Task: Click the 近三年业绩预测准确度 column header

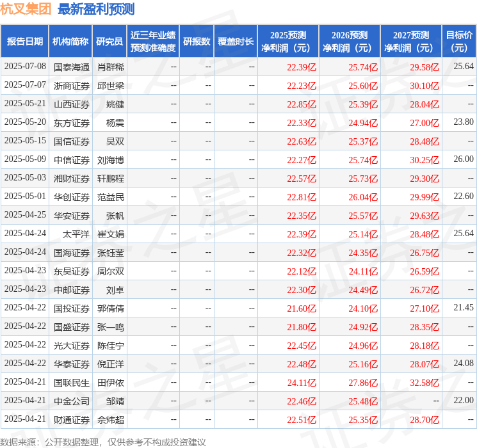Action: click(153, 42)
